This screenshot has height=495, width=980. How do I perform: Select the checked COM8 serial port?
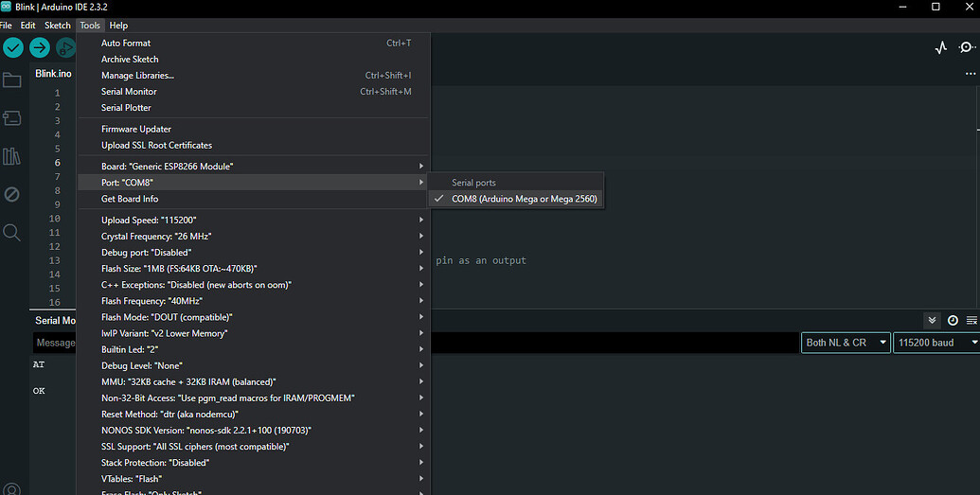coord(524,199)
